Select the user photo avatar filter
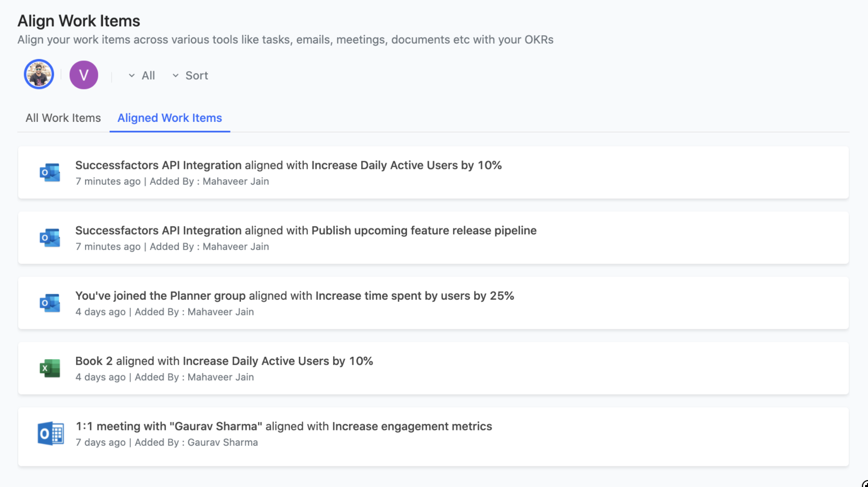This screenshot has width=868, height=487. tap(39, 75)
